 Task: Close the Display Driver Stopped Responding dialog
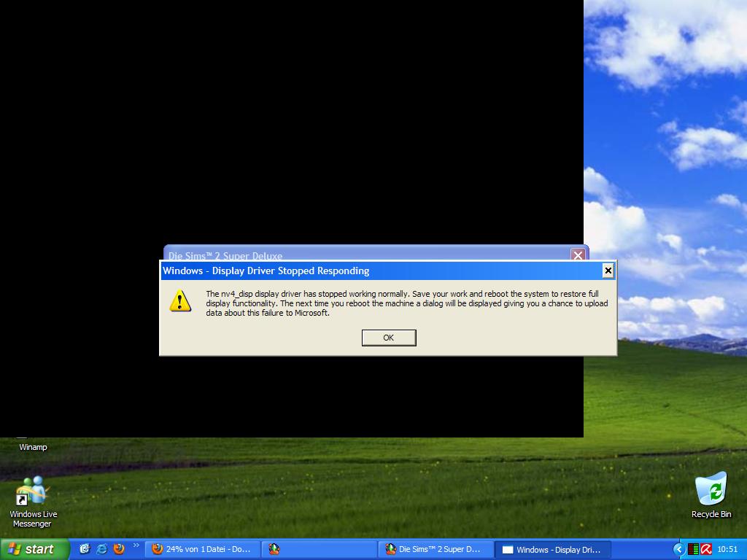click(608, 271)
